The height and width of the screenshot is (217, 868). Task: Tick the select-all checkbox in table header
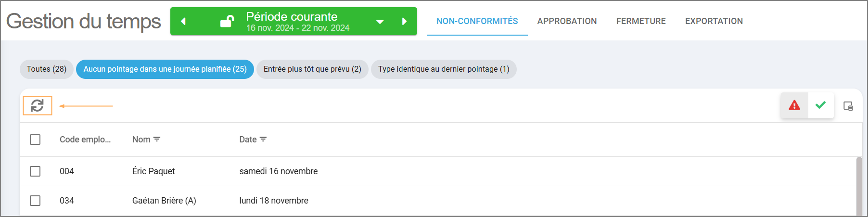(35, 140)
